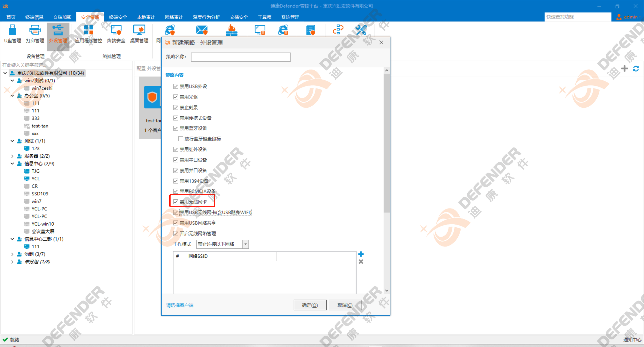The height and width of the screenshot is (347, 644).
Task: Click the 请选择客户端 link
Action: click(x=180, y=305)
